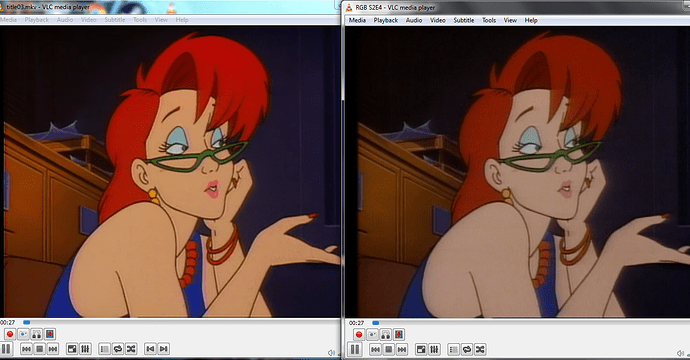The height and width of the screenshot is (360, 690).
Task: Take a snapshot in the title03.mkv window
Action: [23, 334]
